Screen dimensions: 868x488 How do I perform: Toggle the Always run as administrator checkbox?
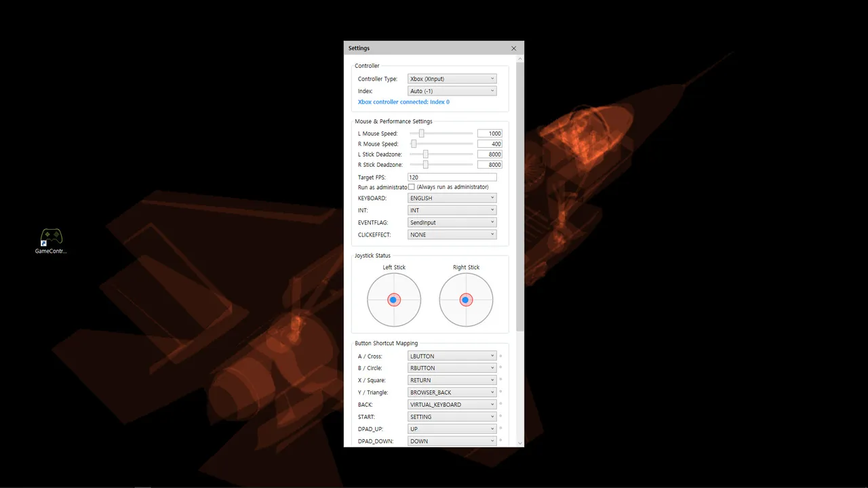[x=412, y=187]
